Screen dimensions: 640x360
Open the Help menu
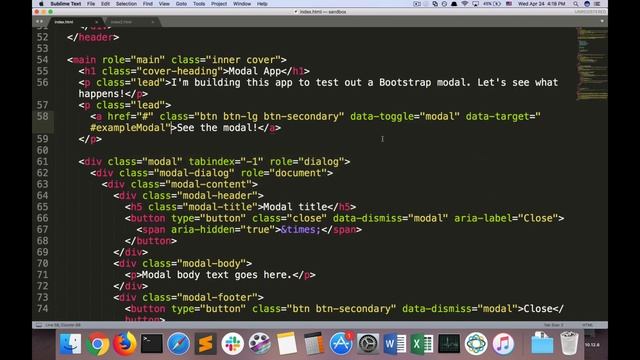pyautogui.click(x=262, y=4)
